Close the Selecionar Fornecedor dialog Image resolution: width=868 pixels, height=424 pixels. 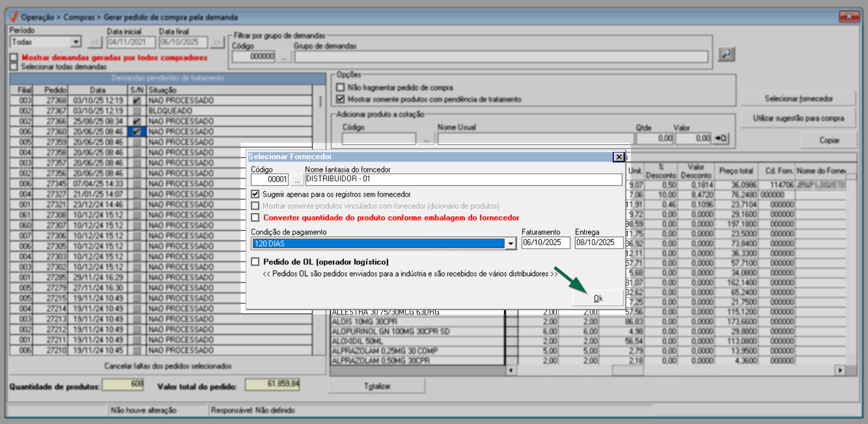pos(618,157)
